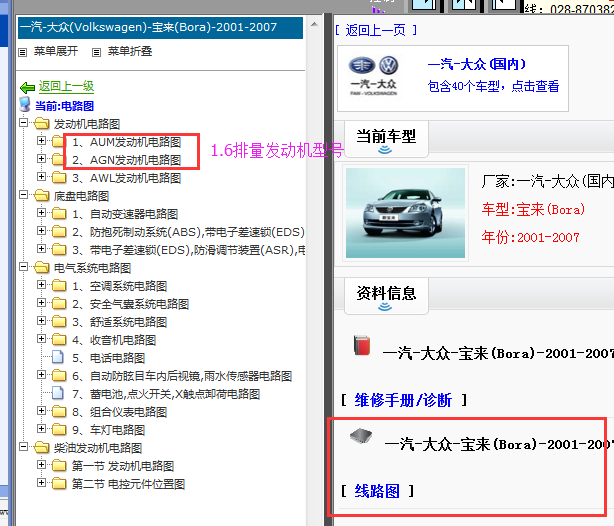Open the 线路图 link

[377, 491]
